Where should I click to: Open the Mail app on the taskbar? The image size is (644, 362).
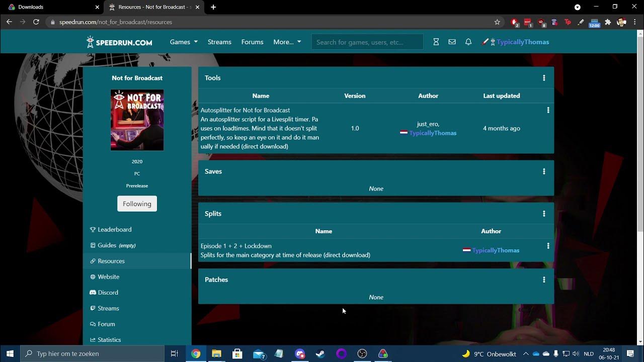(x=259, y=353)
